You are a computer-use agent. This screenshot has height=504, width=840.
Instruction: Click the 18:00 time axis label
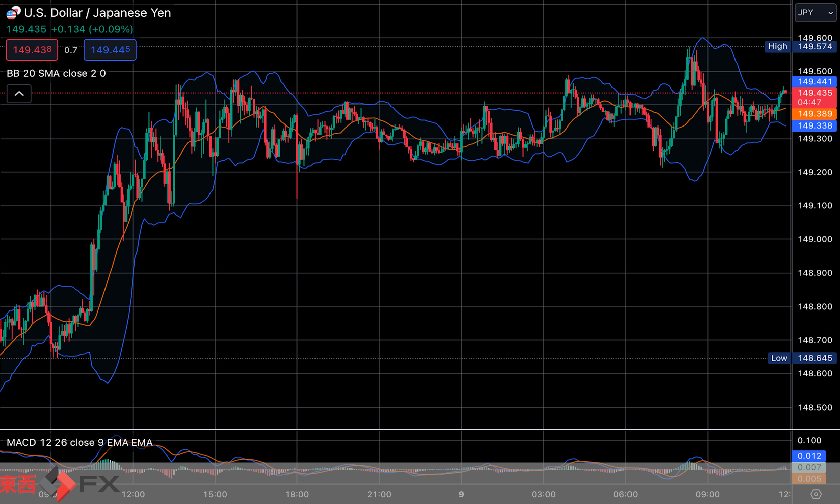(x=297, y=494)
